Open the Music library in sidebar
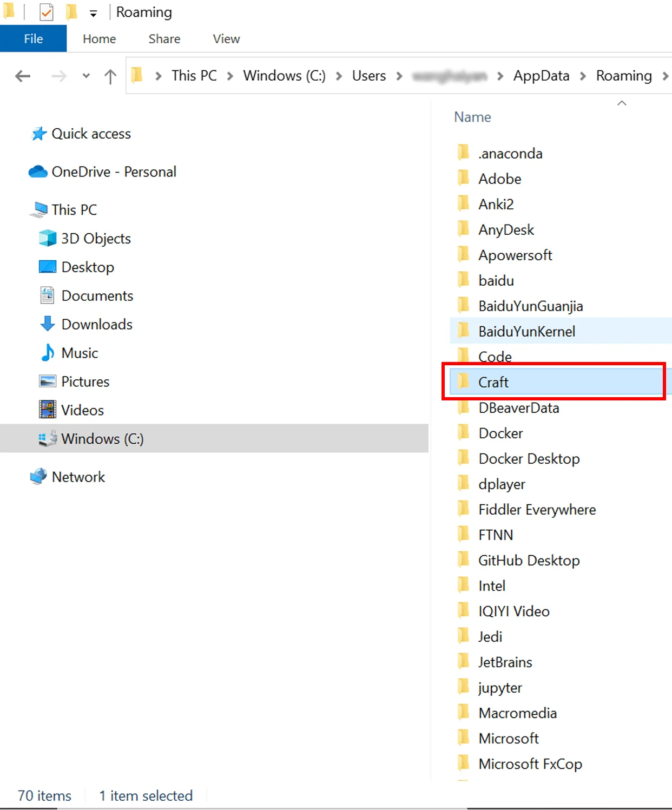The width and height of the screenshot is (672, 810). tap(79, 353)
